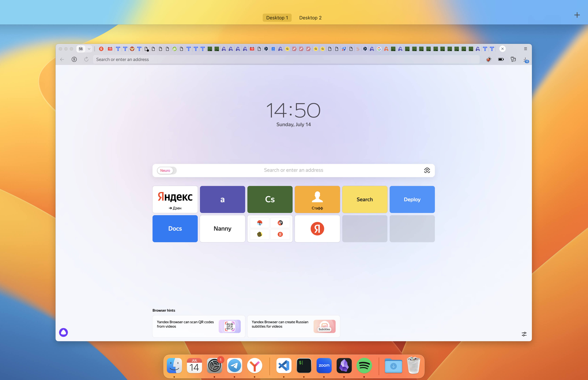Click the camera visual search icon

click(427, 170)
